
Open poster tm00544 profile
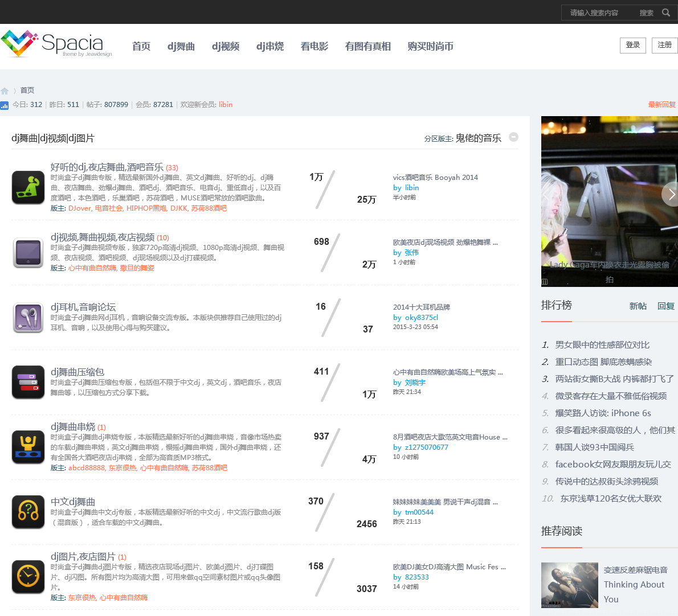click(419, 512)
